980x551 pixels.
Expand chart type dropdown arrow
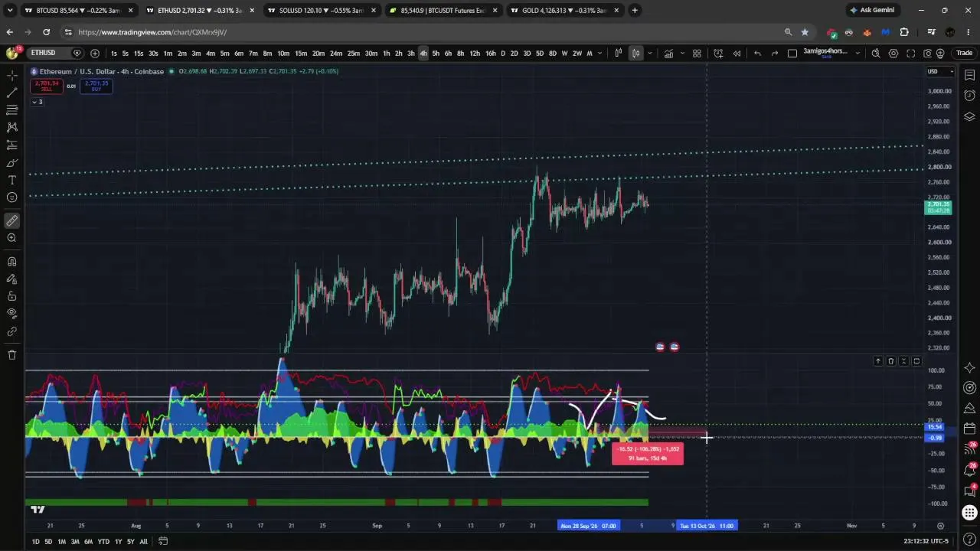649,53
